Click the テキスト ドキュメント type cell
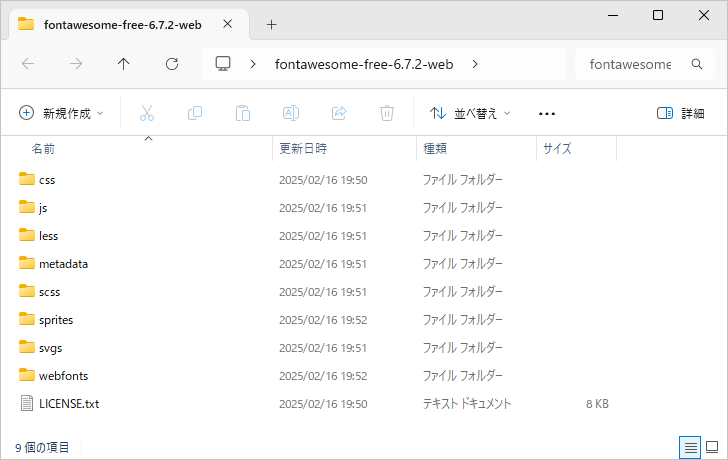Viewport: 728px width, 460px height. point(467,403)
